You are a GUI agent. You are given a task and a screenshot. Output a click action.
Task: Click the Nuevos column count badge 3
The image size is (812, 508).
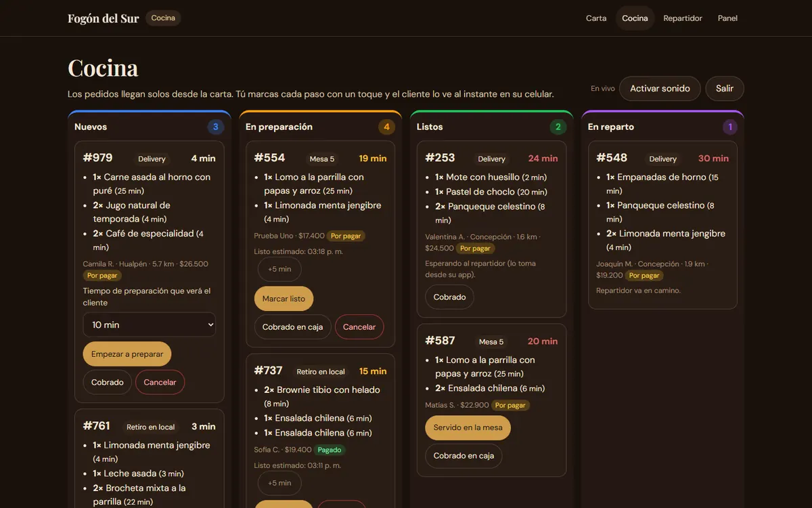click(216, 127)
